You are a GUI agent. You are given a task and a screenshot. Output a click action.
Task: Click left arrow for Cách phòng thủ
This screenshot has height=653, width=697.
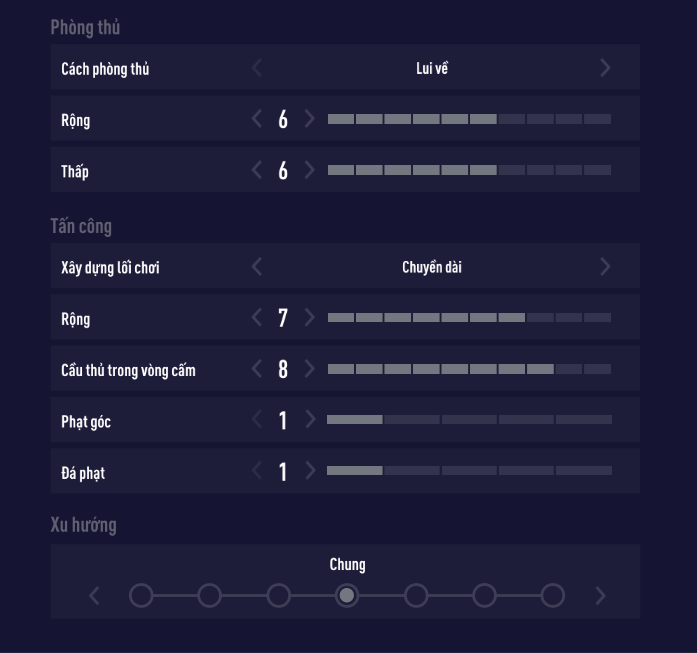[257, 68]
